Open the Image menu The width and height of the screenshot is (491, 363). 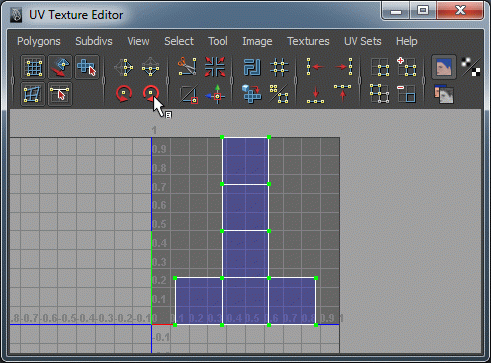point(257,41)
